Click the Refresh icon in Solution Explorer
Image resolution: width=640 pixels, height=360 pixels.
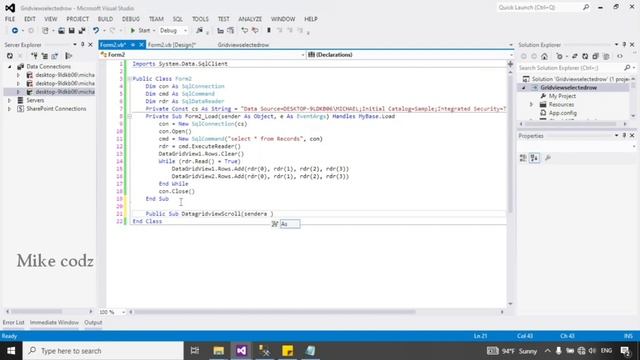pyautogui.click(x=585, y=56)
